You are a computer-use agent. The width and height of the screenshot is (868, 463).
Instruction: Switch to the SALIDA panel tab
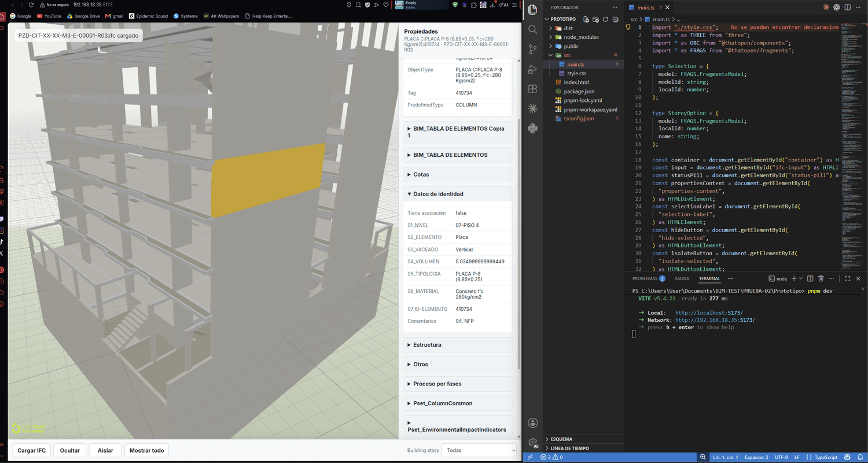tap(682, 278)
